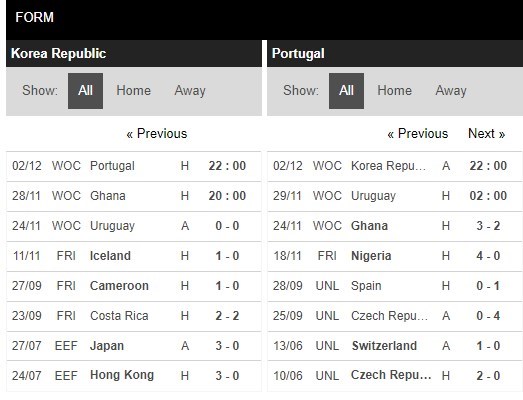The image size is (523, 400).
Task: Open Korea Republic vs Ghana 28/11 match
Action: point(133,196)
